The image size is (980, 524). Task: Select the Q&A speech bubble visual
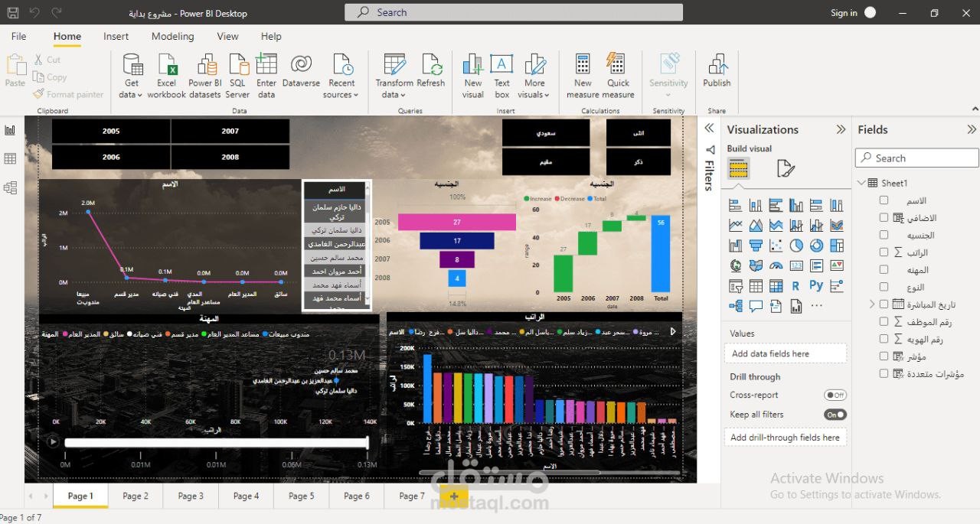point(756,306)
